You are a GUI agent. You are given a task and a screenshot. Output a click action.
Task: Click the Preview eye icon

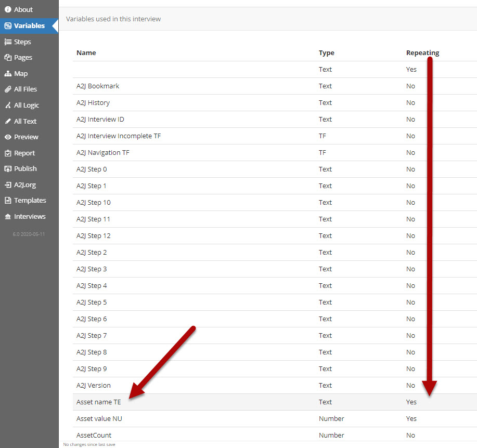(x=8, y=137)
